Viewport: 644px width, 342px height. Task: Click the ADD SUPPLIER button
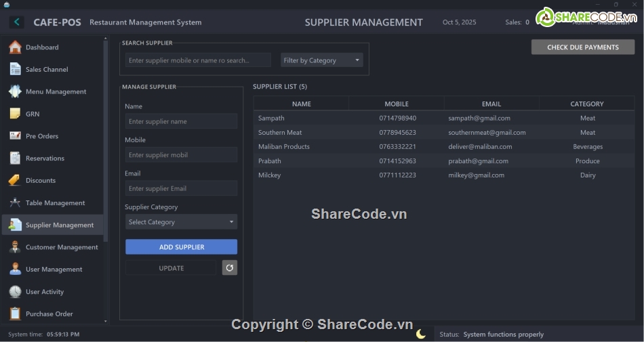point(181,247)
